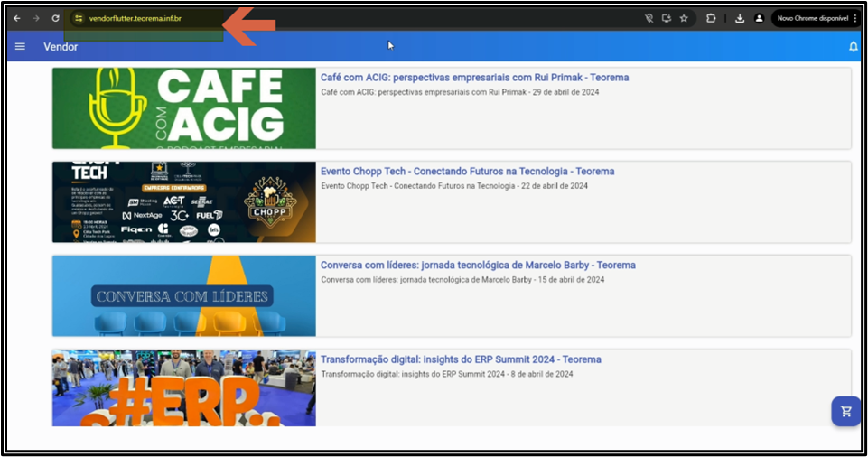
Task: Click the Cafe com ACIG thumbnail
Action: coord(183,107)
